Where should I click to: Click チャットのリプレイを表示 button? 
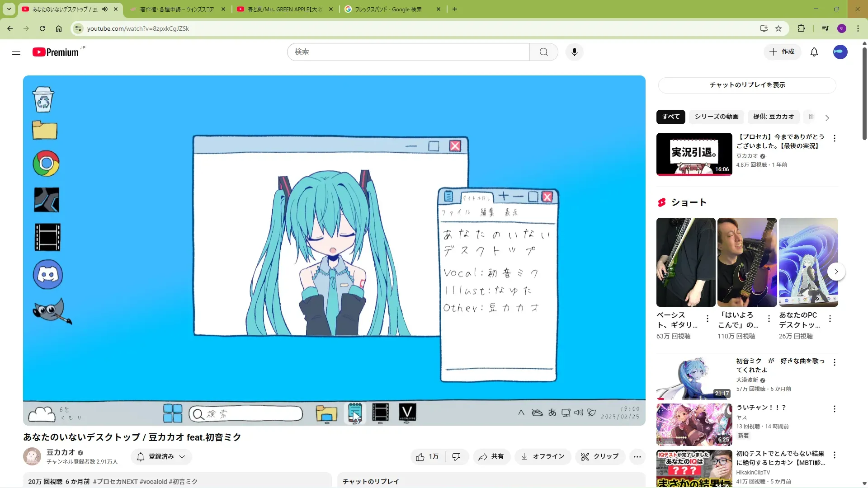pyautogui.click(x=747, y=85)
